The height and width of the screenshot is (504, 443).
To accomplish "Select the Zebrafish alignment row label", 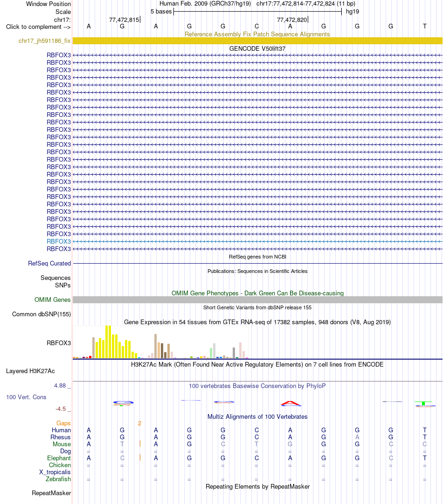I will click(58, 479).
